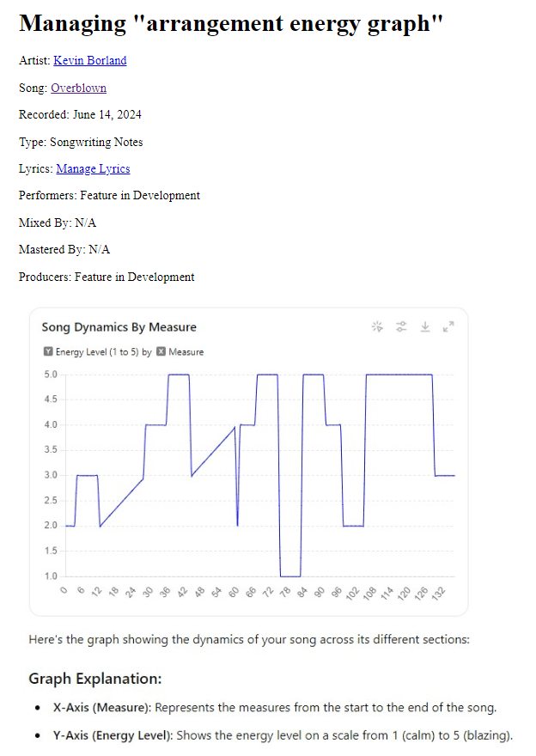
Task: Click the 'Recorded: June 14, 2024' text
Action: tap(80, 114)
